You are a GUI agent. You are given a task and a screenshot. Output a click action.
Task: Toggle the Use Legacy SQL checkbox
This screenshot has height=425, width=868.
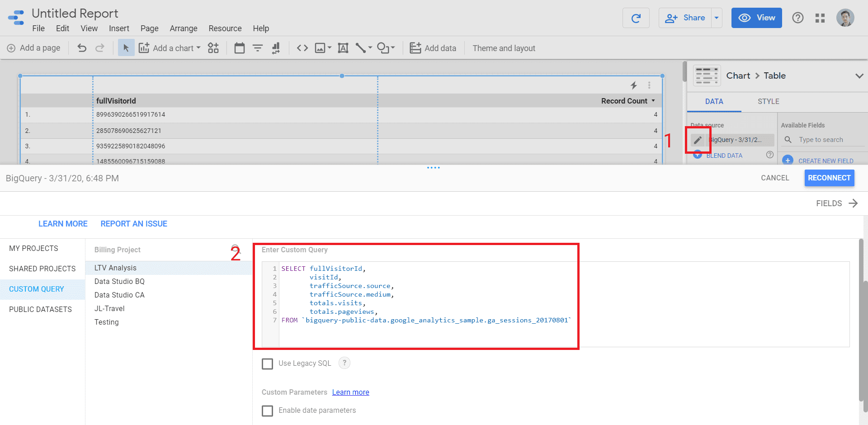click(x=268, y=364)
